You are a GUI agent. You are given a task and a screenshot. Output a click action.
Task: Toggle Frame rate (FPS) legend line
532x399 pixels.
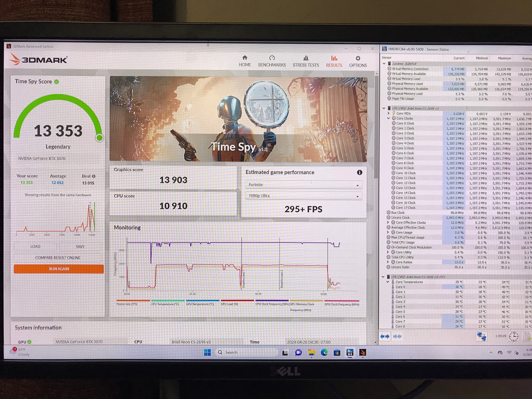pyautogui.click(x=133, y=303)
